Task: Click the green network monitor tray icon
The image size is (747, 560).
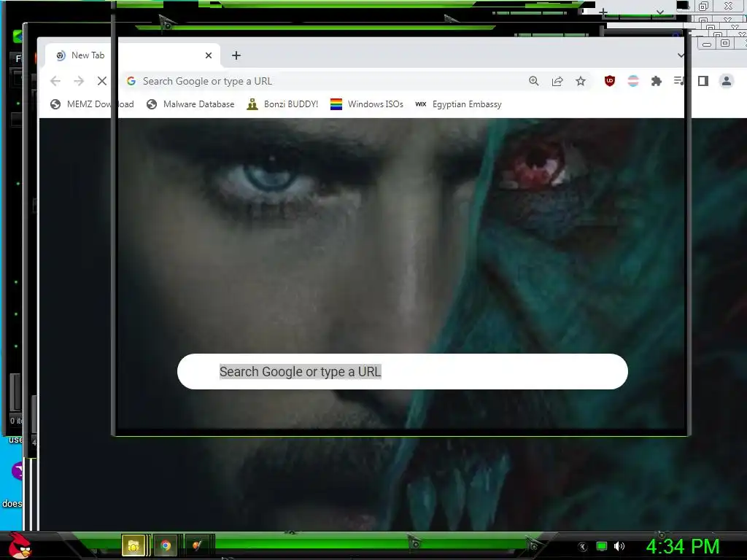Action: (602, 547)
